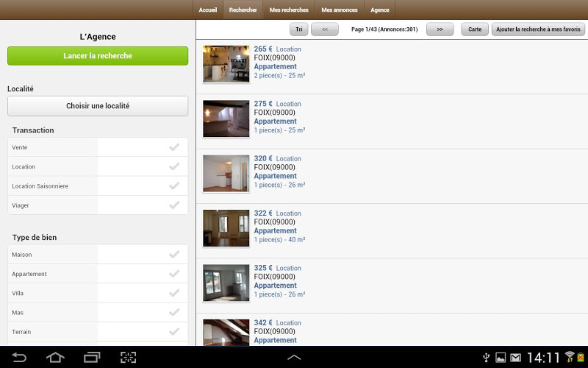The width and height of the screenshot is (588, 368).
Task: Tap the Android home icon
Action: coord(55,357)
